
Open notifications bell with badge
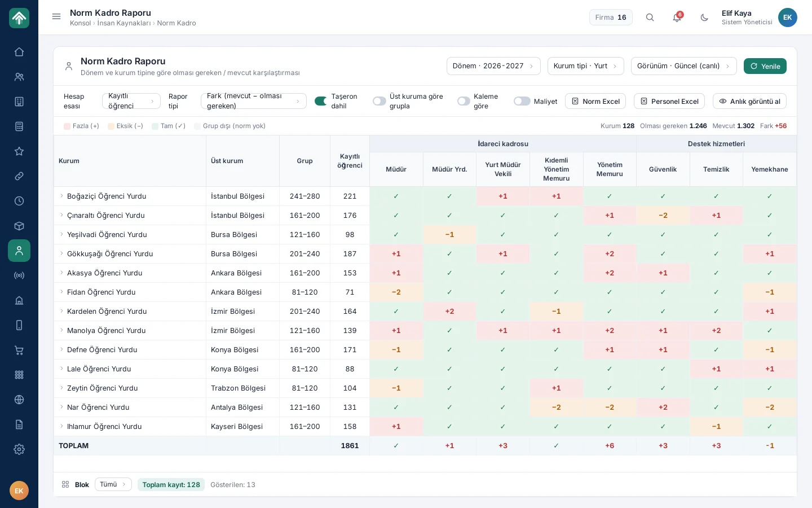tap(677, 17)
